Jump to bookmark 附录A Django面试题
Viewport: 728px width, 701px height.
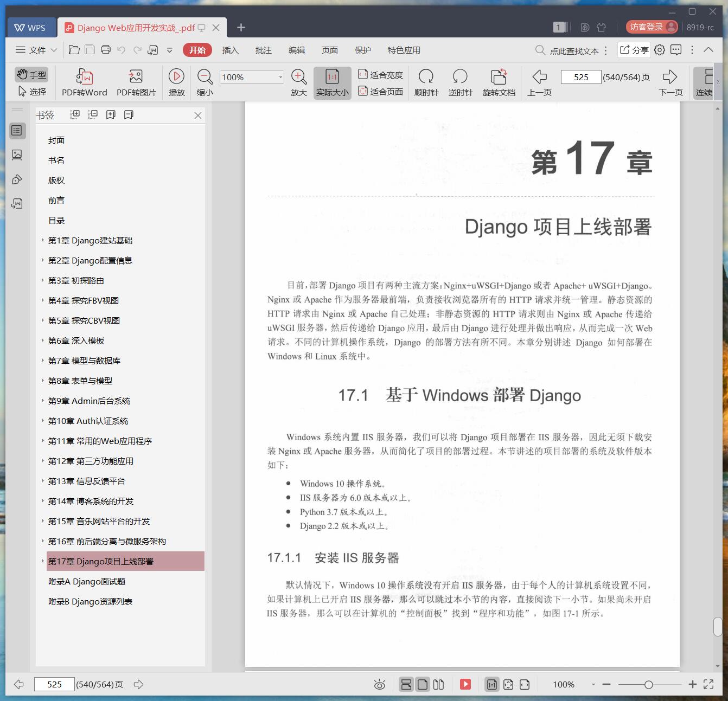pos(87,581)
